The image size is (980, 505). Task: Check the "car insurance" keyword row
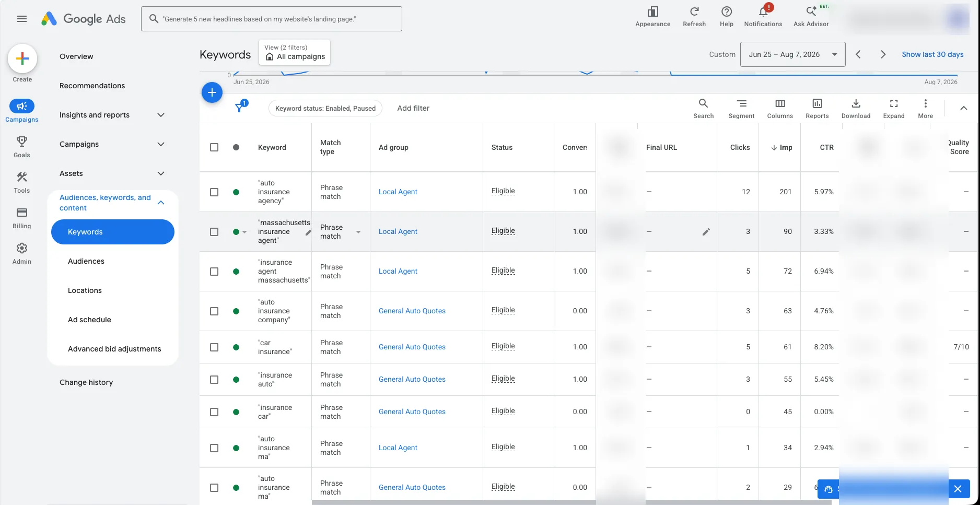coord(214,347)
